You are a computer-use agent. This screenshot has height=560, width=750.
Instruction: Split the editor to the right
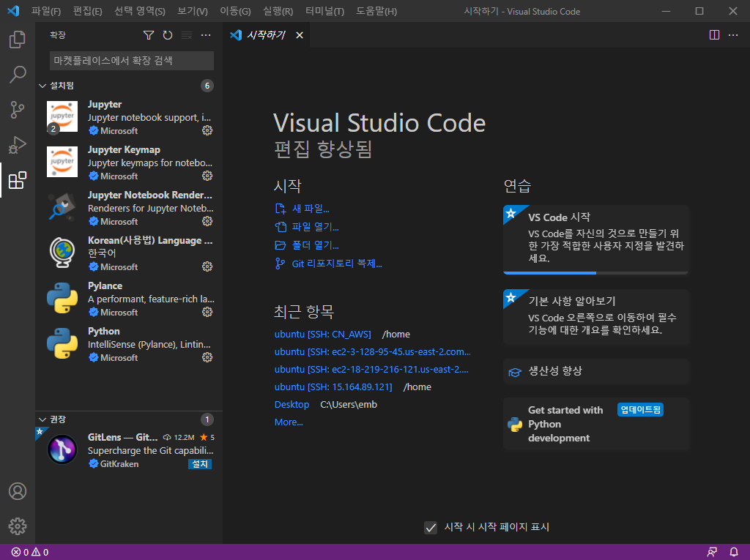(x=714, y=35)
